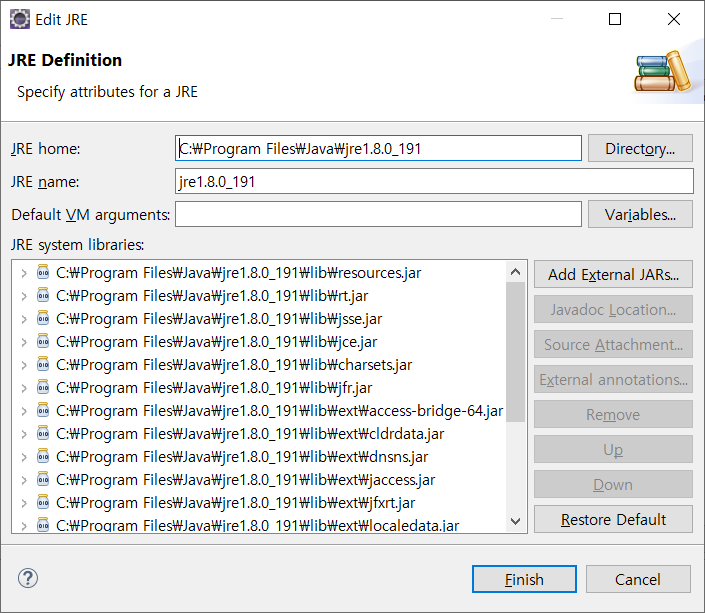The height and width of the screenshot is (613, 705).
Task: Click the jar icon beside access-bridge-64.jar
Action: click(43, 410)
